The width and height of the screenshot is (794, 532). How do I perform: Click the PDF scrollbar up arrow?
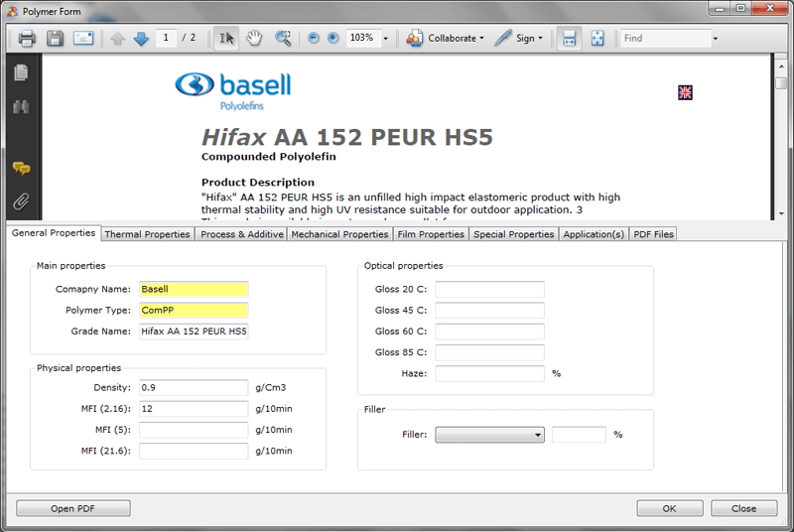click(x=781, y=66)
